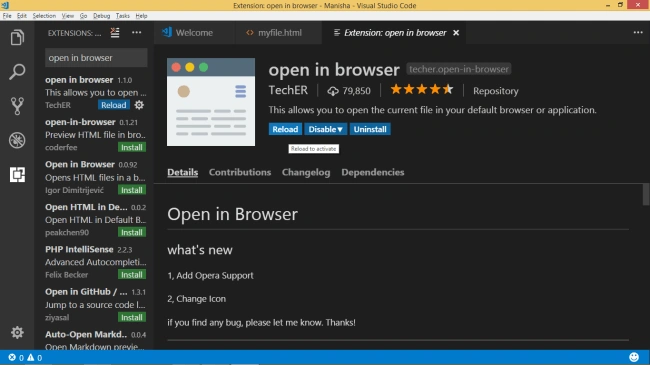Open the Selection menu
The image size is (650, 365).
[x=44, y=16]
